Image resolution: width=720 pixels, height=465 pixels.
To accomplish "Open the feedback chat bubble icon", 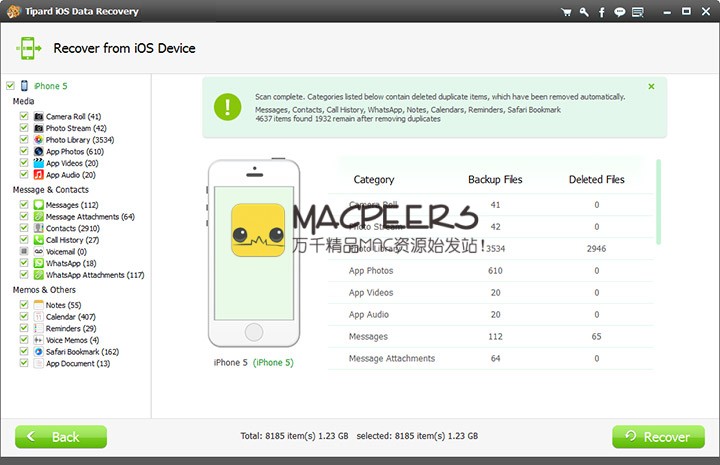I will [x=619, y=12].
